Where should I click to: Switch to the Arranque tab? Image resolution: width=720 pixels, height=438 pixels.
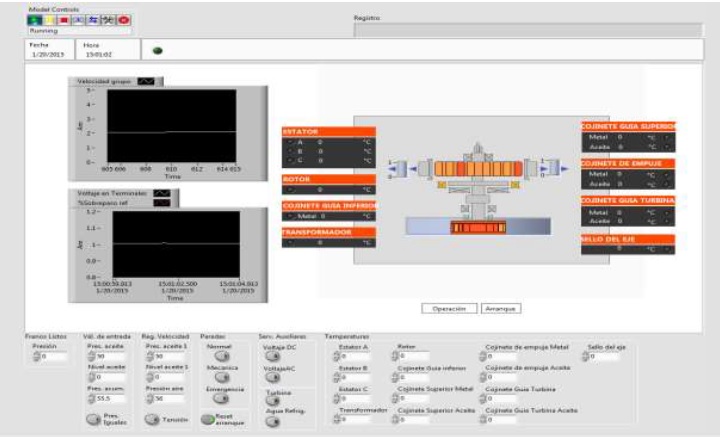click(x=500, y=308)
